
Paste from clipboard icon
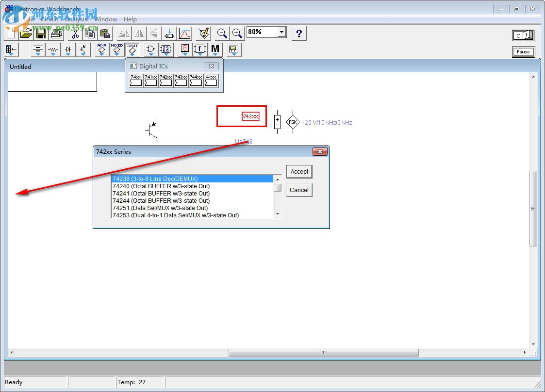(105, 33)
